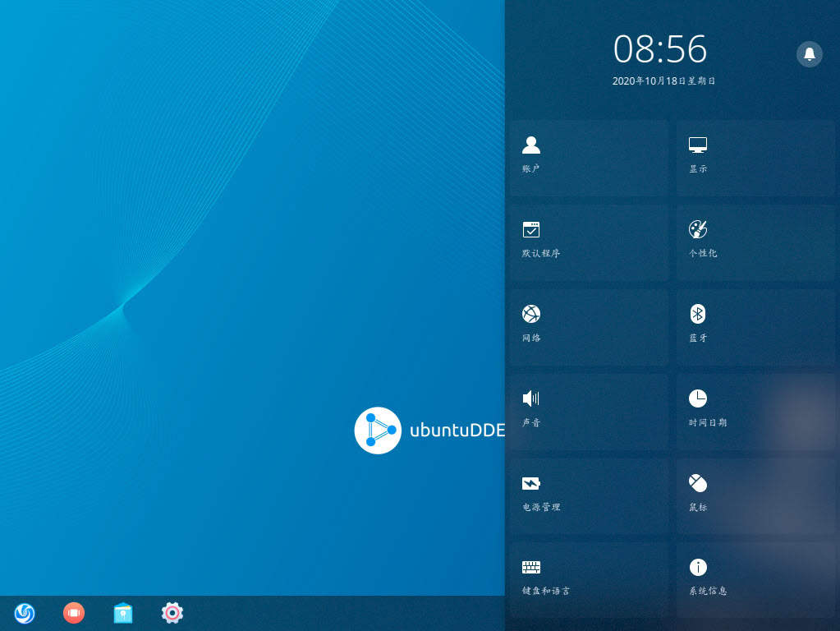Image resolution: width=840 pixels, height=631 pixels.
Task: Select the 时间日期 label text
Action: (708, 422)
